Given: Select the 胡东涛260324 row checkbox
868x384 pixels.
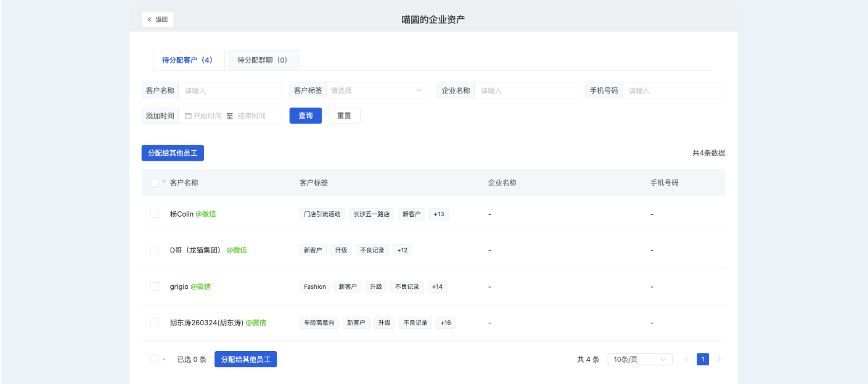Looking at the screenshot, I should [155, 322].
